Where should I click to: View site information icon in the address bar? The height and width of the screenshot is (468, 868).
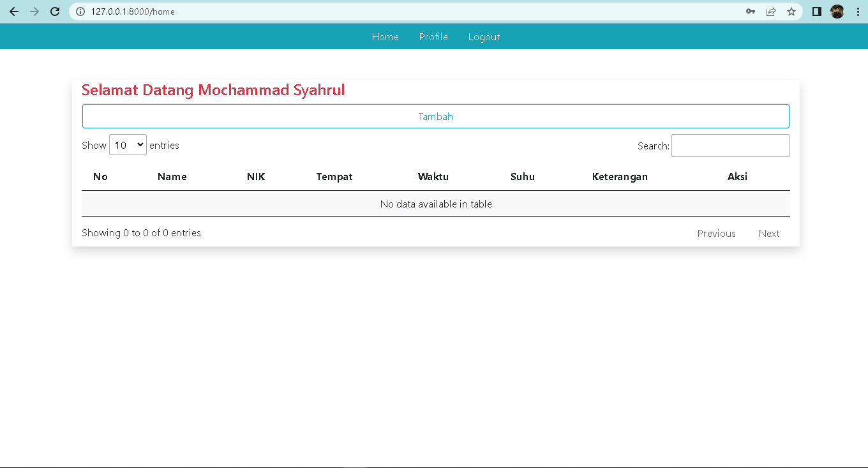click(80, 11)
